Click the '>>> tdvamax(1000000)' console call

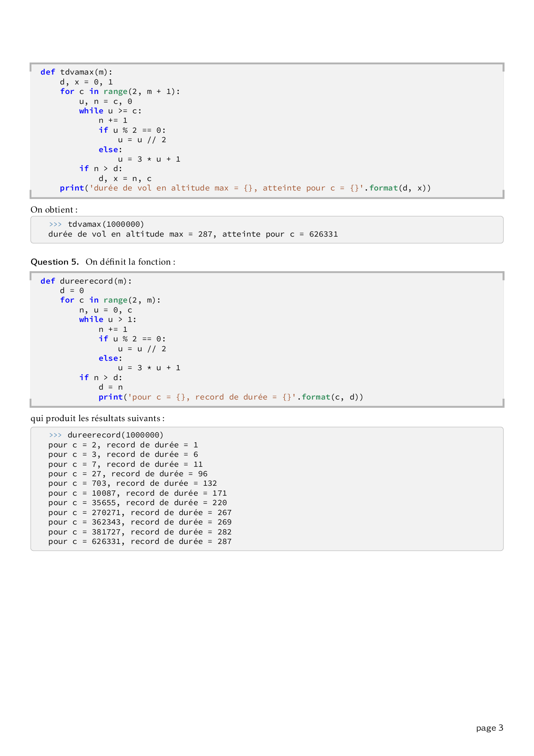coord(96,224)
